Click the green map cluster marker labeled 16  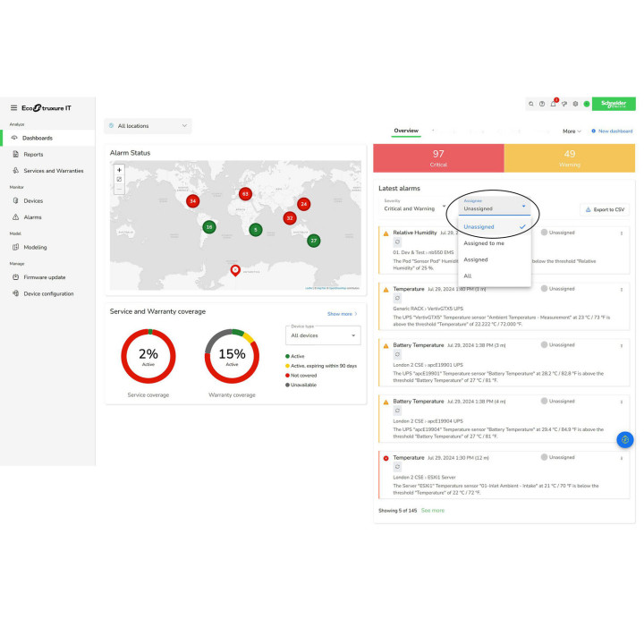(209, 227)
